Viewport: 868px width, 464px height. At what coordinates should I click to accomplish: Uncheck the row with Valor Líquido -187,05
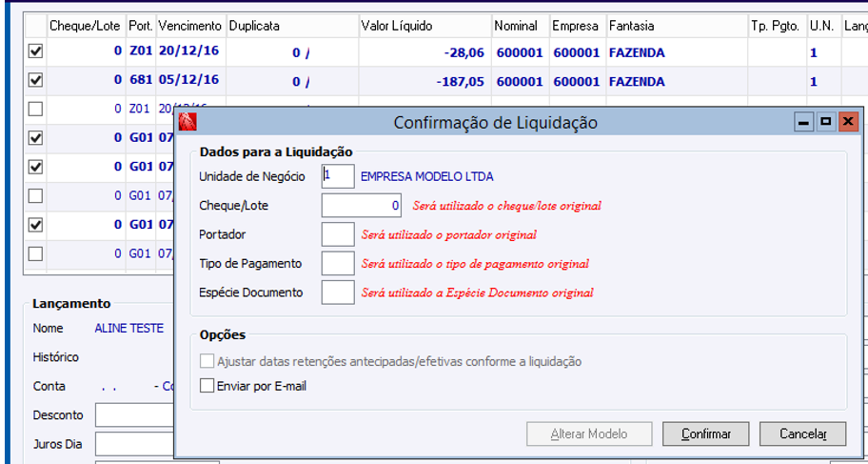tap(35, 80)
